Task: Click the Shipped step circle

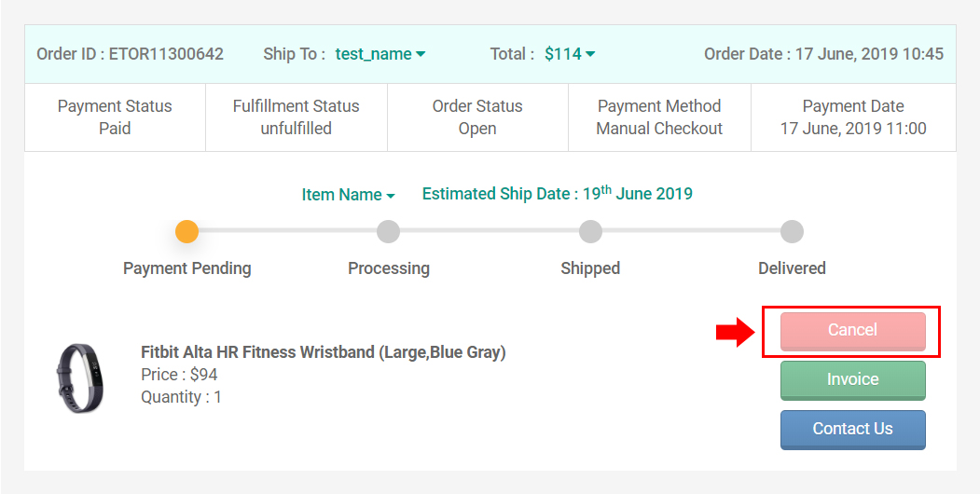Action: click(590, 231)
